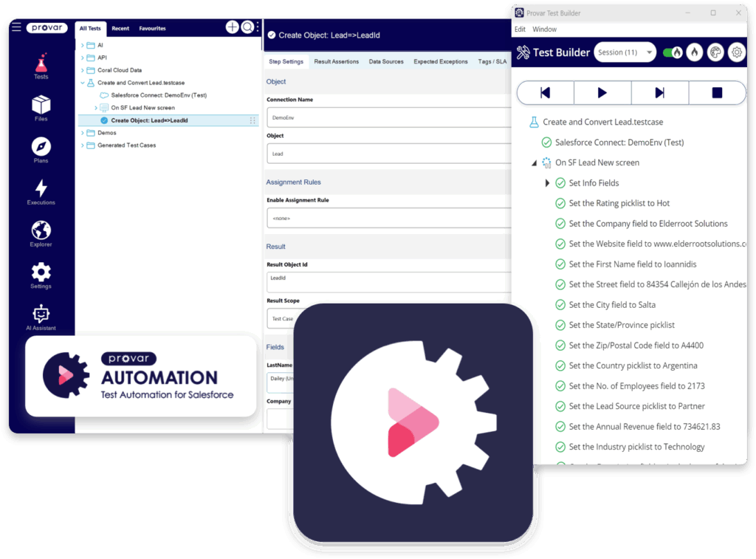The image size is (756, 559).
Task: Open the Tests panel in the sidebar
Action: tap(40, 65)
